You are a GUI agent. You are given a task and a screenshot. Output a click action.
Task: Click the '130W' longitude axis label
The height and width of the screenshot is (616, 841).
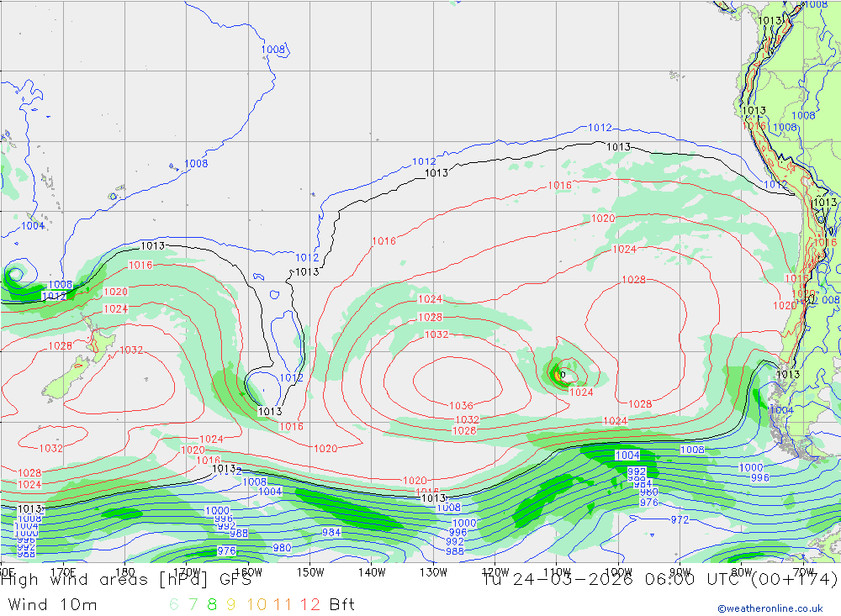point(433,572)
